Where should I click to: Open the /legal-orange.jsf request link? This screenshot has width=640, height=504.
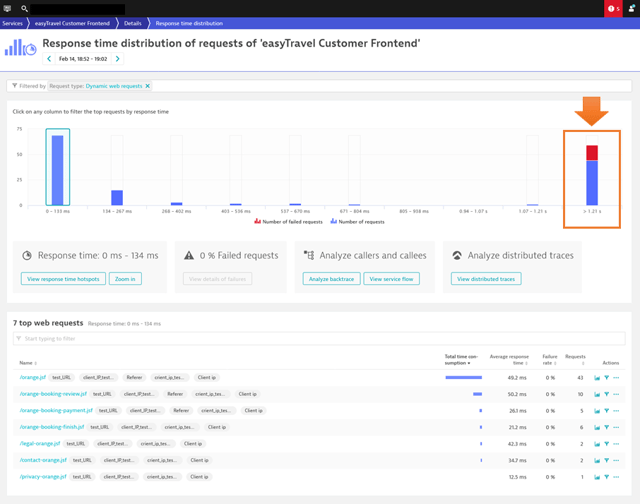pos(40,444)
